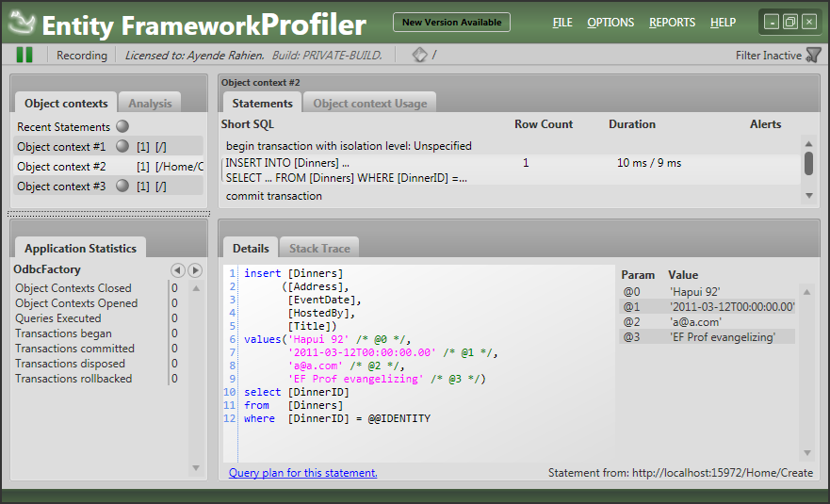Image resolution: width=830 pixels, height=504 pixels.
Task: Click the dotted splitter between left panels
Action: (108, 214)
